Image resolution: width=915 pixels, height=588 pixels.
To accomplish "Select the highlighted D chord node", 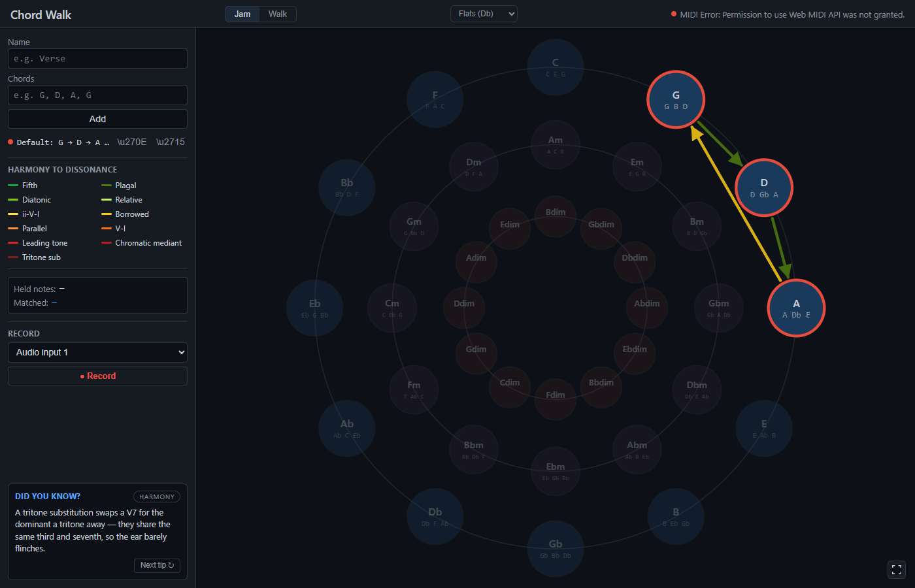I will 764,188.
